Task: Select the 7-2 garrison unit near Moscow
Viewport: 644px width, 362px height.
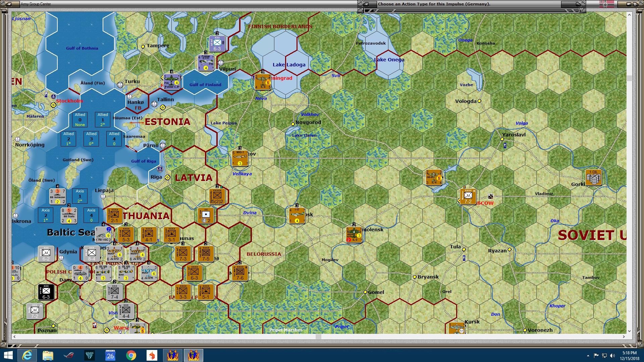Action: click(x=468, y=197)
